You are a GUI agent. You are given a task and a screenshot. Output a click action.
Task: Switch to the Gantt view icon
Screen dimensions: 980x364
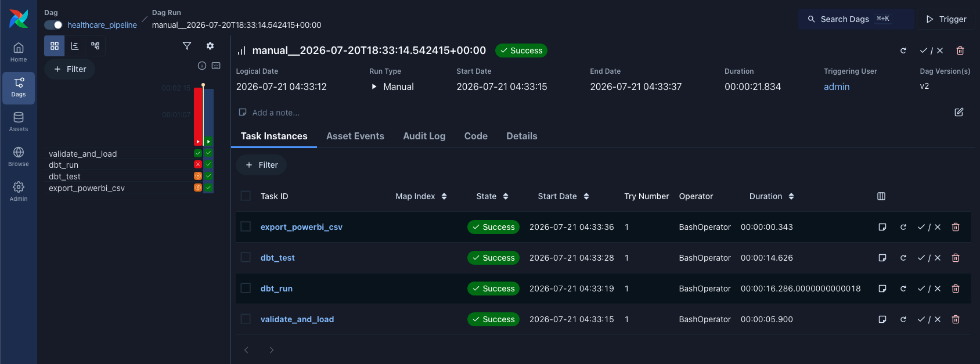point(75,46)
